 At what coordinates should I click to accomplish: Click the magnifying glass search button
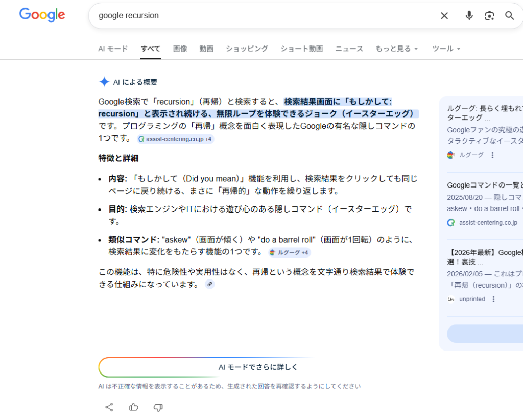pyautogui.click(x=509, y=16)
